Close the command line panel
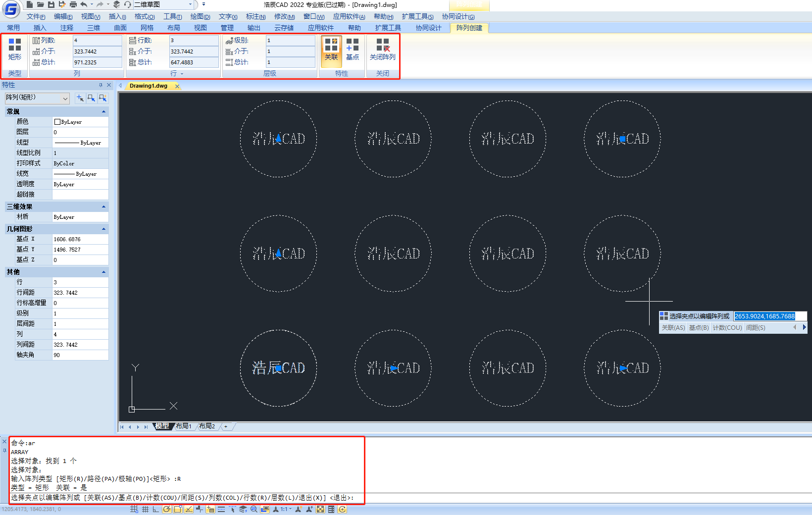 pyautogui.click(x=4, y=441)
